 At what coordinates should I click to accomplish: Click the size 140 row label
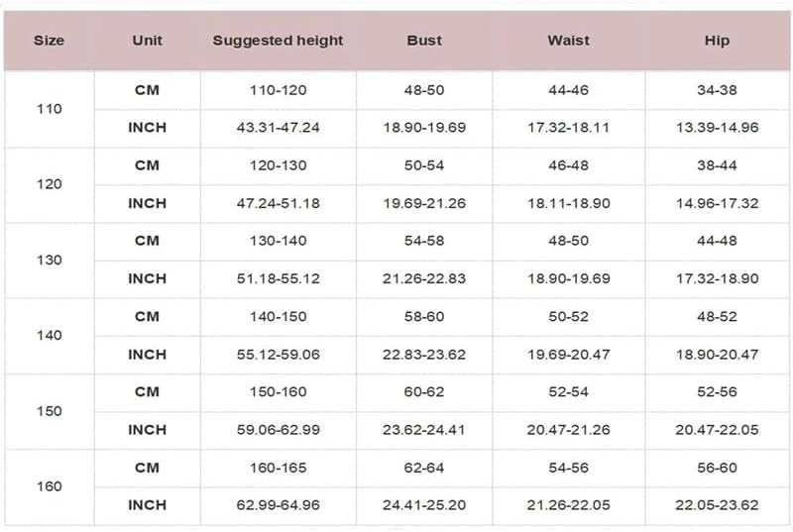coord(49,335)
